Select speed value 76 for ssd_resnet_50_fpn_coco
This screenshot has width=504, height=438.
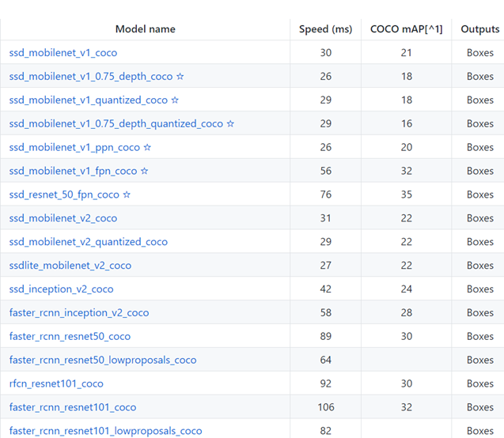[326, 194]
